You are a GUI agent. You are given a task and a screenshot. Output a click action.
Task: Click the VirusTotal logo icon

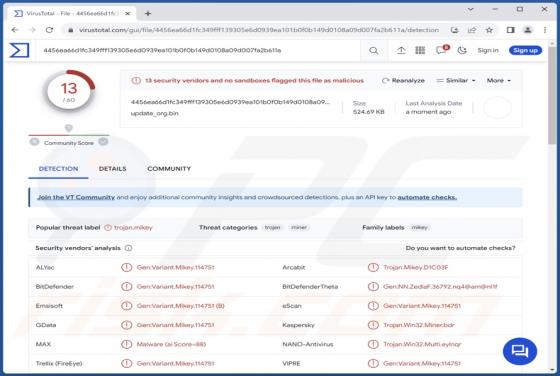[19, 50]
